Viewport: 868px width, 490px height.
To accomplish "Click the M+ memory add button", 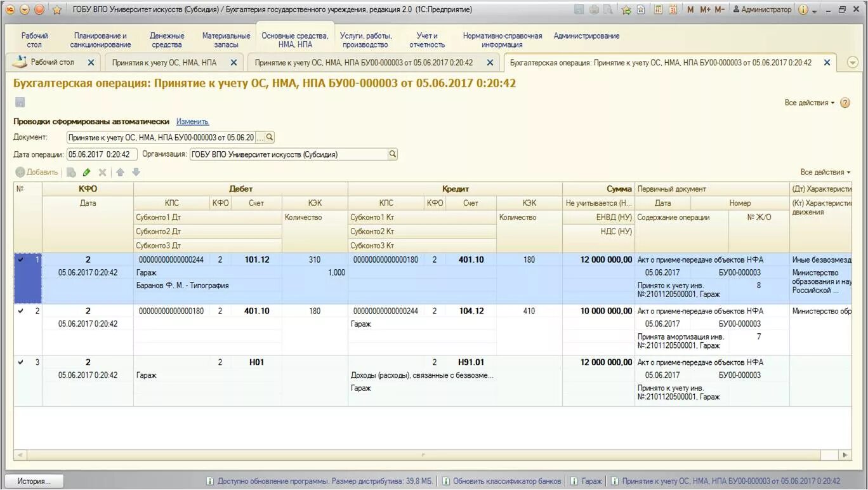I will [705, 10].
